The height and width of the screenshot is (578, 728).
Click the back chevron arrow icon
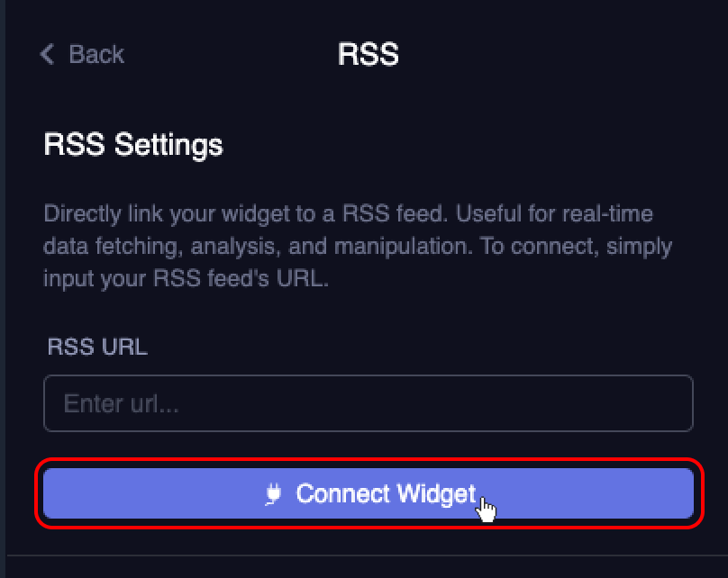[x=48, y=54]
